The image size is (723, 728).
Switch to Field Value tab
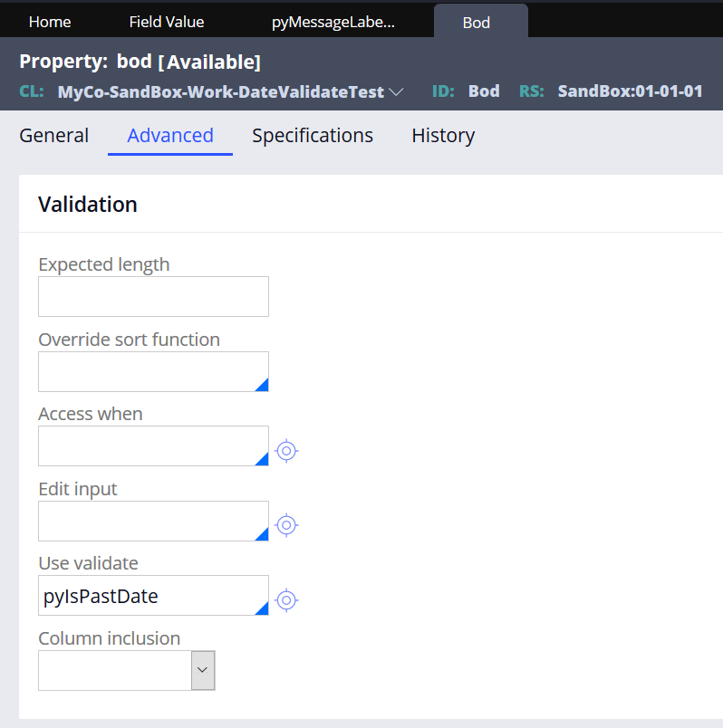pyautogui.click(x=167, y=22)
